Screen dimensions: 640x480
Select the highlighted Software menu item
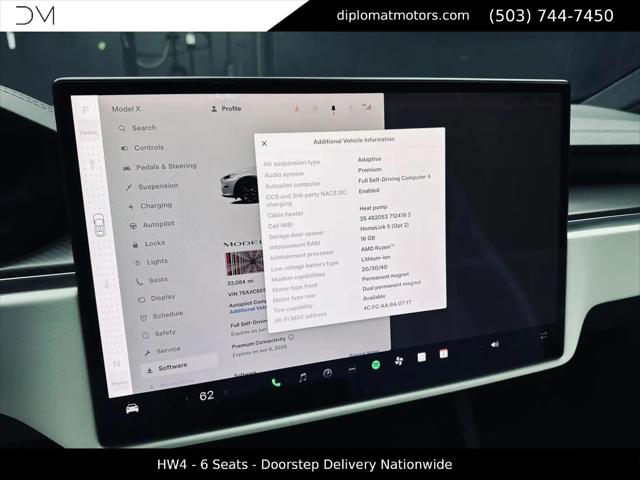pyautogui.click(x=179, y=366)
